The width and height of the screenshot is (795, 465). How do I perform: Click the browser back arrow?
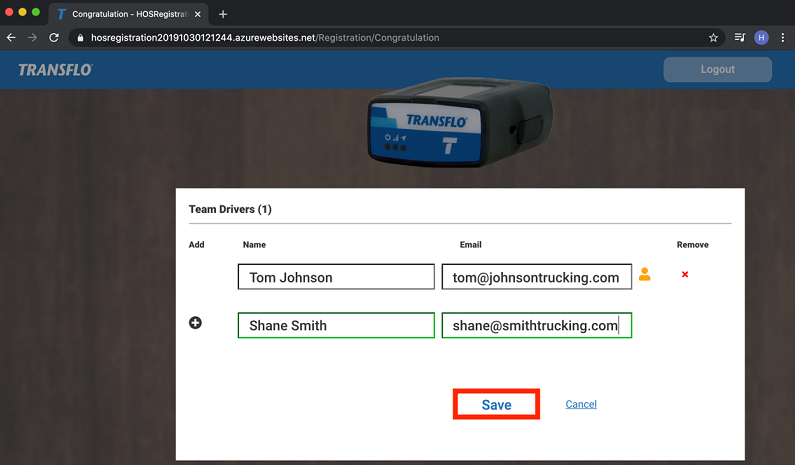11,38
